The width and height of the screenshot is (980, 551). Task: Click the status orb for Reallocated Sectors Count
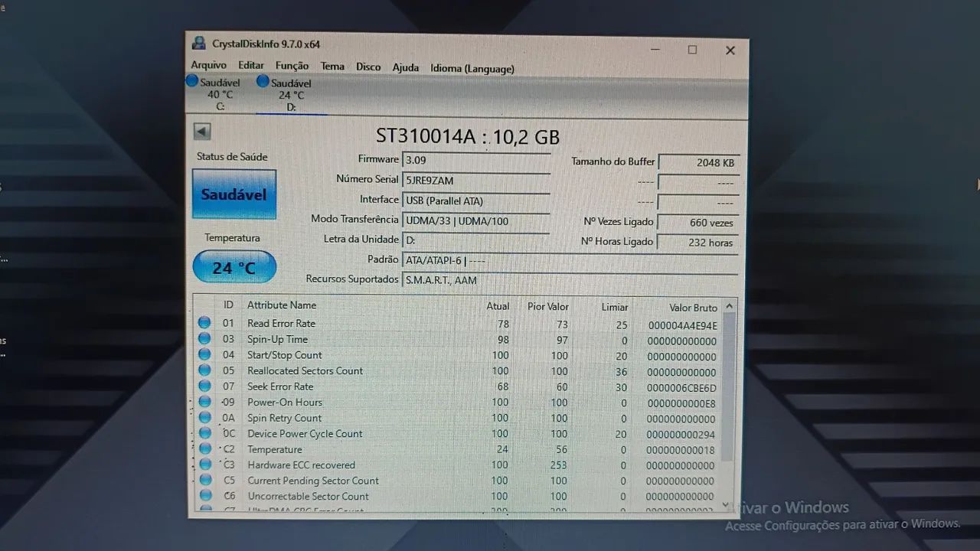pyautogui.click(x=204, y=370)
